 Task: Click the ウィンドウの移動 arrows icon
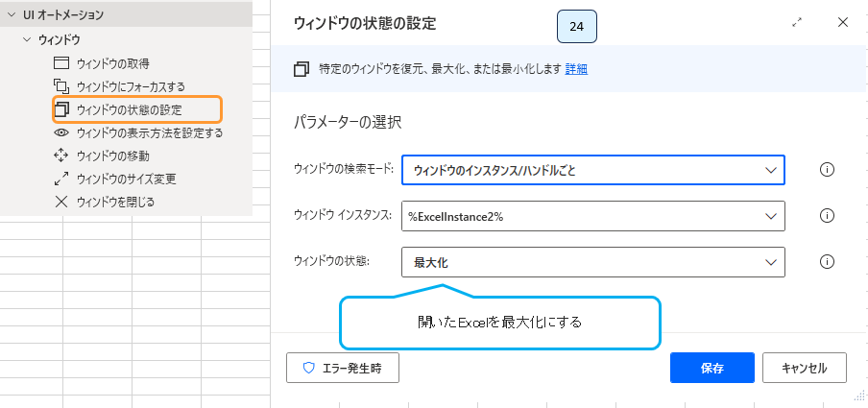pyautogui.click(x=61, y=156)
